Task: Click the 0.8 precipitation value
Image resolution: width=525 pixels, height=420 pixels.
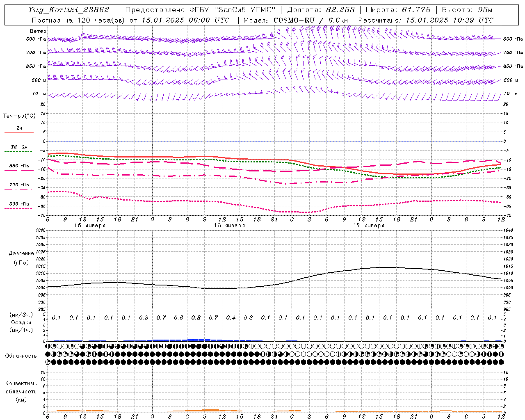Action: tap(196, 318)
